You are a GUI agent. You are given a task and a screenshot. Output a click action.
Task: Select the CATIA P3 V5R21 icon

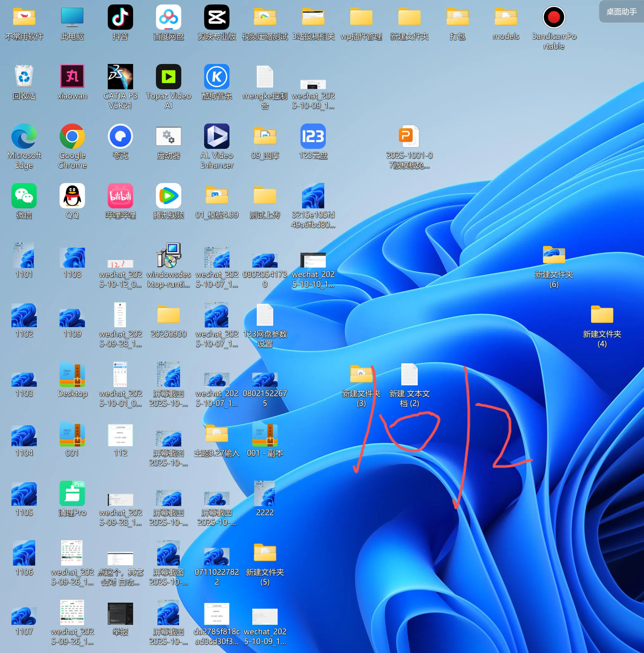pos(120,77)
